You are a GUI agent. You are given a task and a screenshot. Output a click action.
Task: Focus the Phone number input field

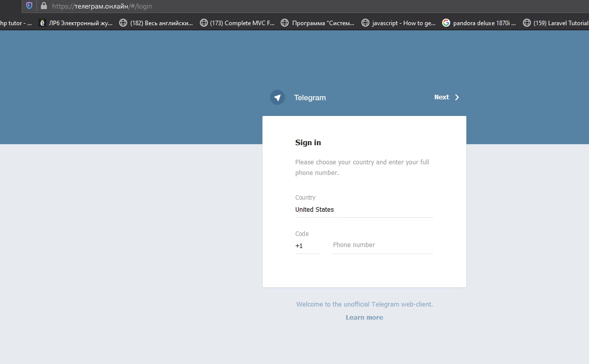(x=383, y=245)
